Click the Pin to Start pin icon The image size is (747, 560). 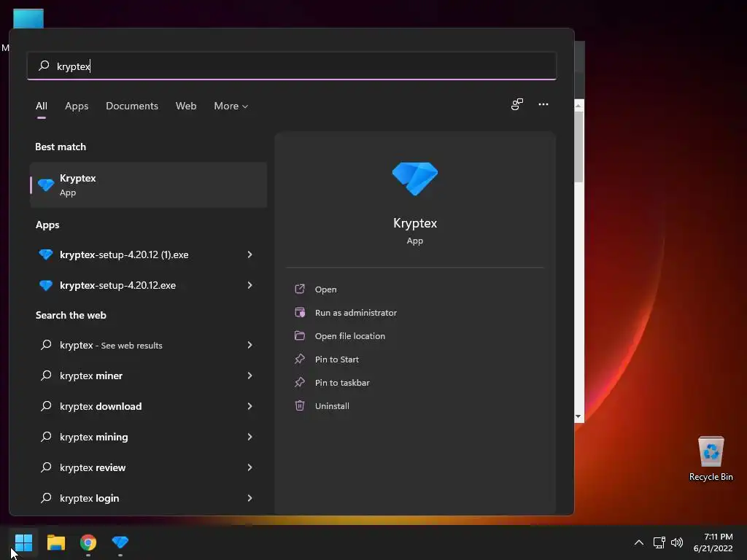pyautogui.click(x=300, y=359)
